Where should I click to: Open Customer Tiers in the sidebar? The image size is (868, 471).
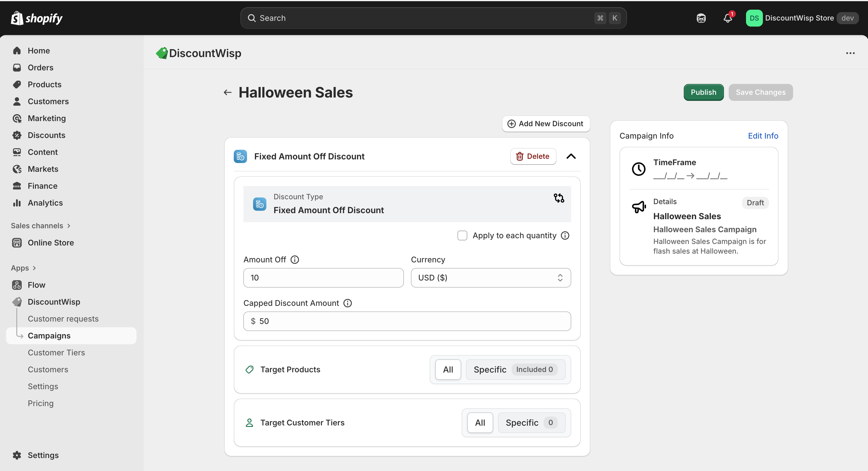click(x=56, y=353)
